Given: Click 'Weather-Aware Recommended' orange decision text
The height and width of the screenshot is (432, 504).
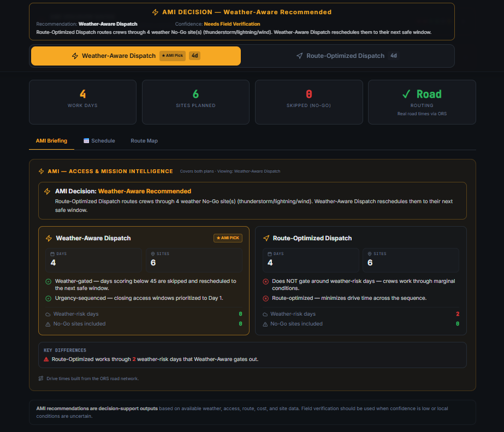Looking at the screenshot, I should coord(145,191).
